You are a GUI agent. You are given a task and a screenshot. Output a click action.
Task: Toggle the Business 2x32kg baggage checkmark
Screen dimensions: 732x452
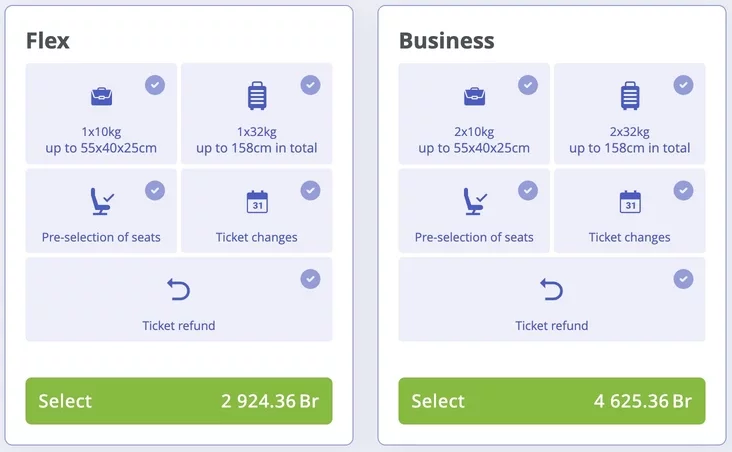(x=683, y=85)
